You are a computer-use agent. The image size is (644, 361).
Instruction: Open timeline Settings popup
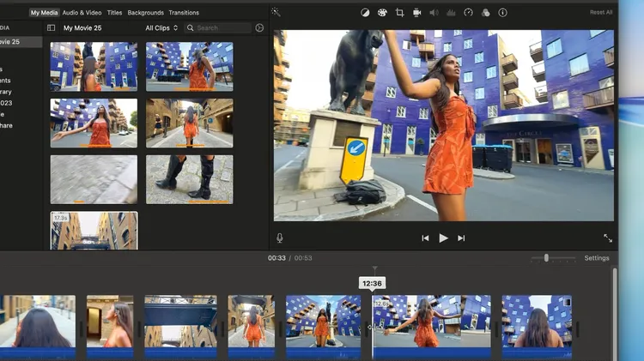click(597, 258)
